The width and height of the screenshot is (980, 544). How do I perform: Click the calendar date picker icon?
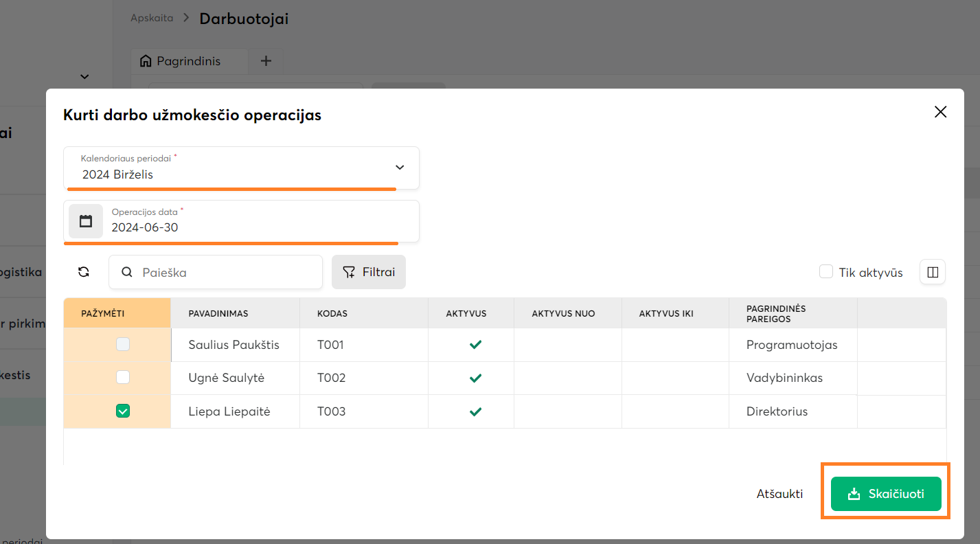point(86,221)
